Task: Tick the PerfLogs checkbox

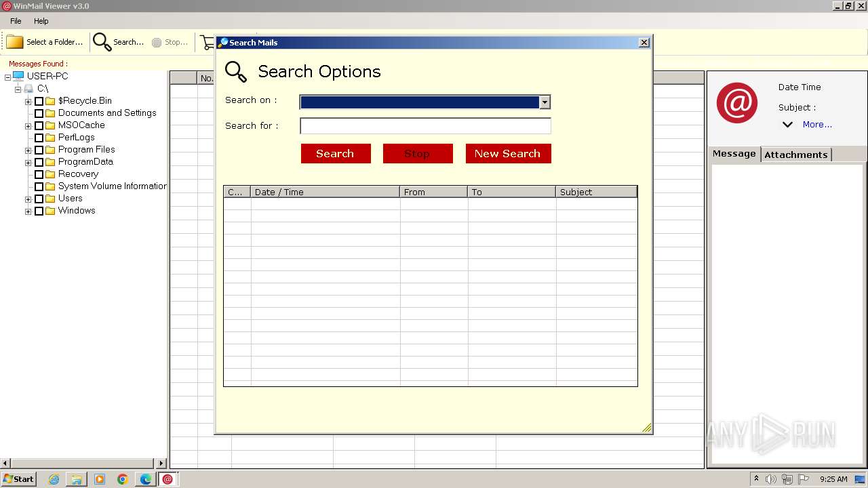Action: pos(39,138)
